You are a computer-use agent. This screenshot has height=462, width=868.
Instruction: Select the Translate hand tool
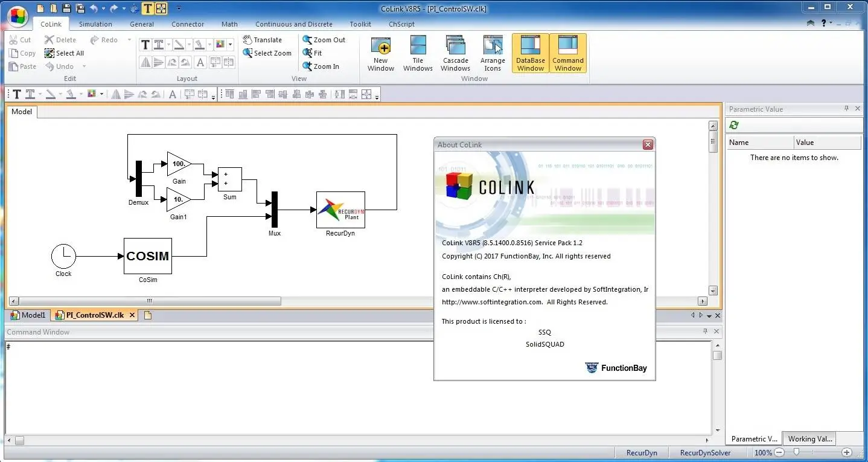(263, 40)
